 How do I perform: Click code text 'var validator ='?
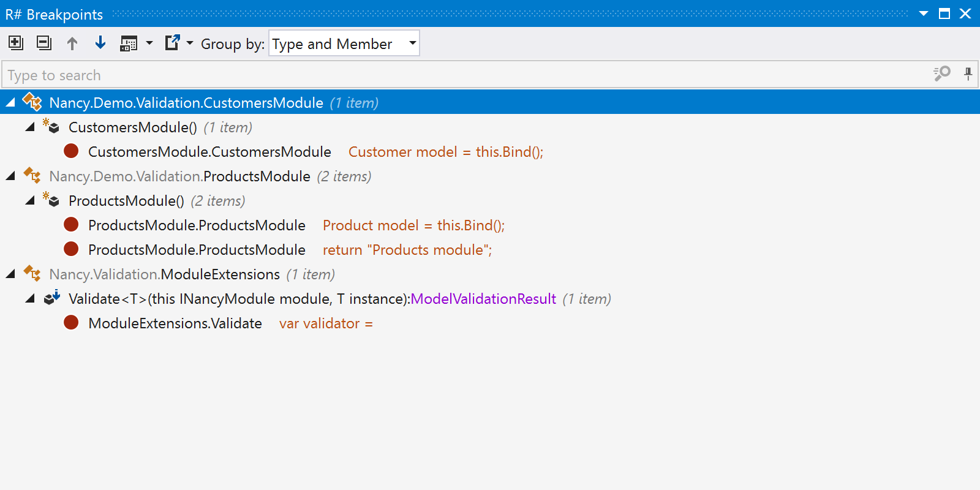(326, 323)
